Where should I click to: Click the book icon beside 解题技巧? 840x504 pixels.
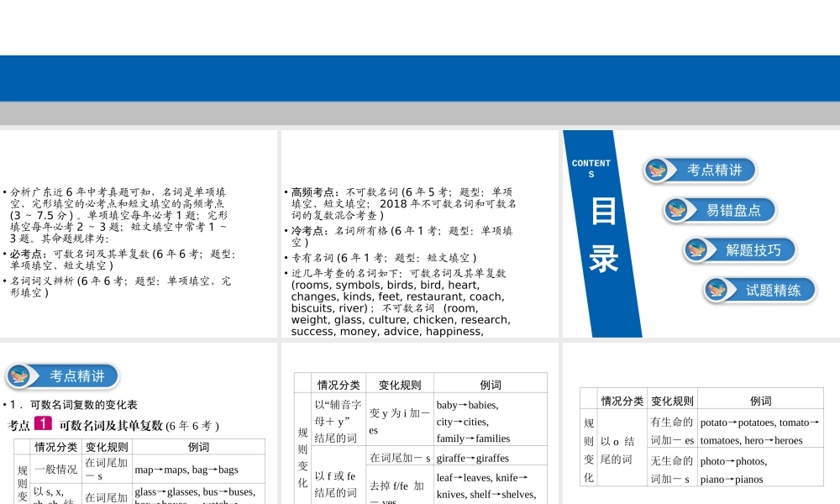pos(696,250)
